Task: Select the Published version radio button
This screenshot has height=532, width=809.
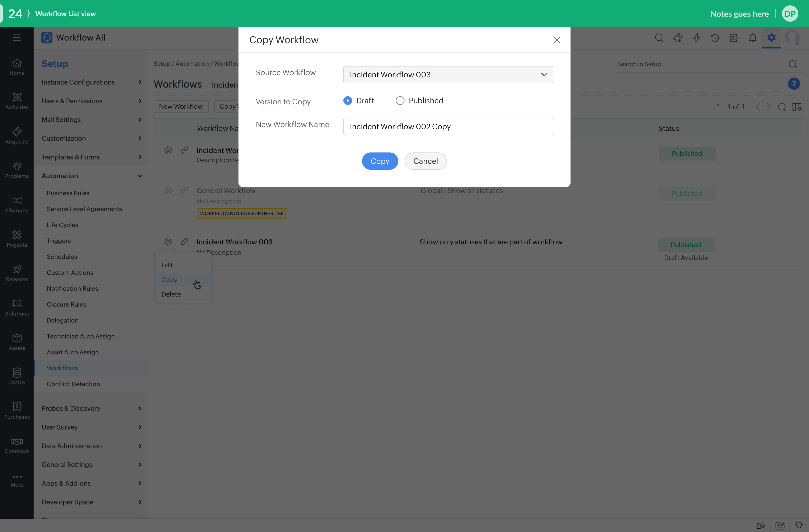Action: point(400,101)
